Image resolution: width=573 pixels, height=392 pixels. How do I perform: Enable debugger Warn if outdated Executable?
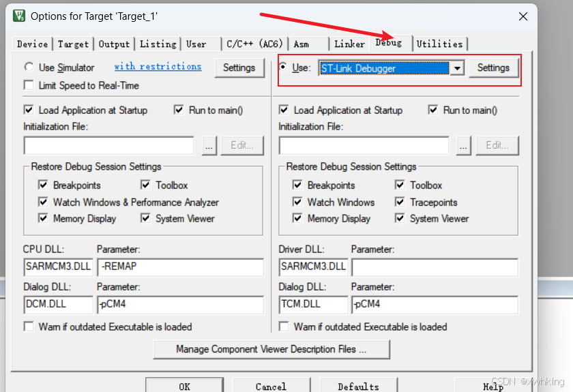284,327
